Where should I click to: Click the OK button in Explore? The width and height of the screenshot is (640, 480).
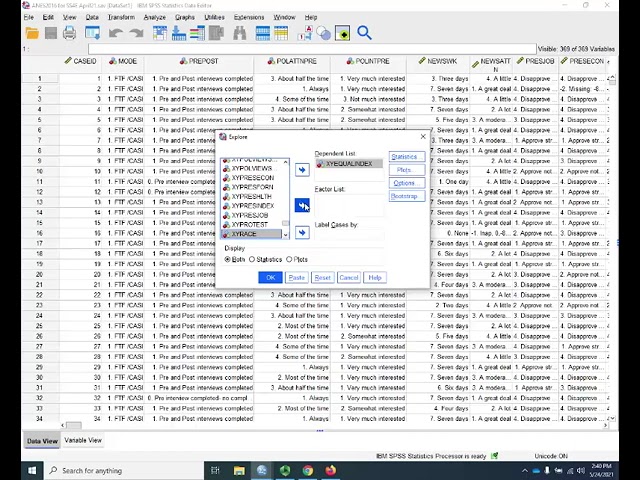270,278
